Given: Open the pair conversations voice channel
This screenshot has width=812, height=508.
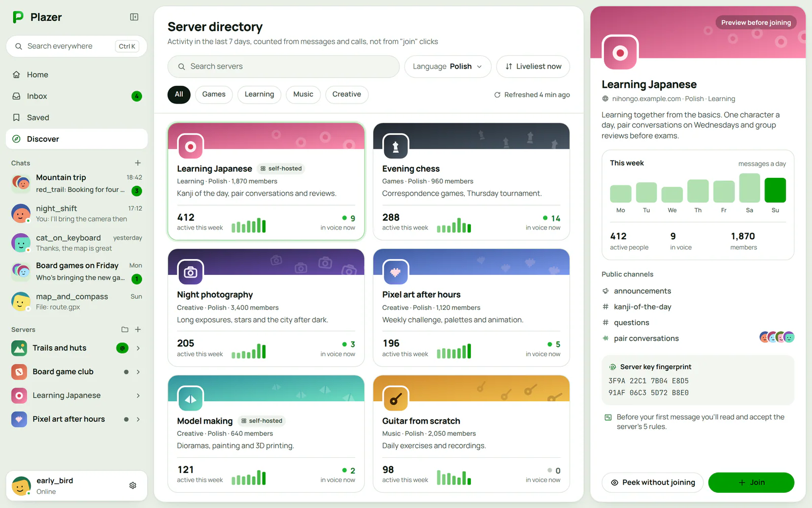Looking at the screenshot, I should [698, 338].
